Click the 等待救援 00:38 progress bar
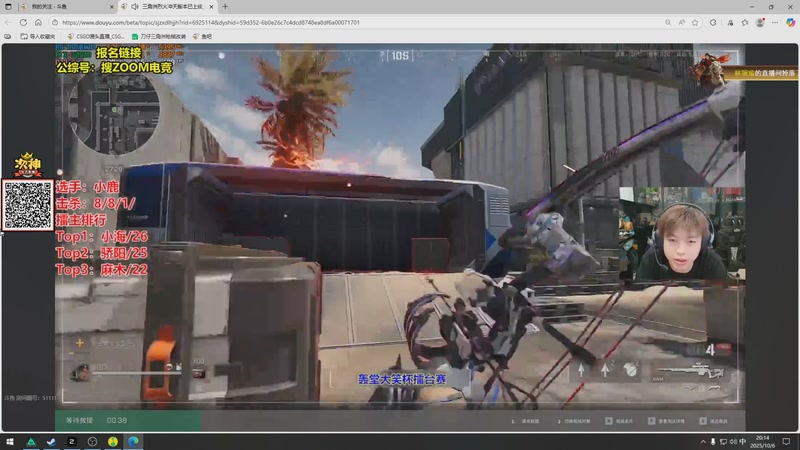 click(x=128, y=420)
